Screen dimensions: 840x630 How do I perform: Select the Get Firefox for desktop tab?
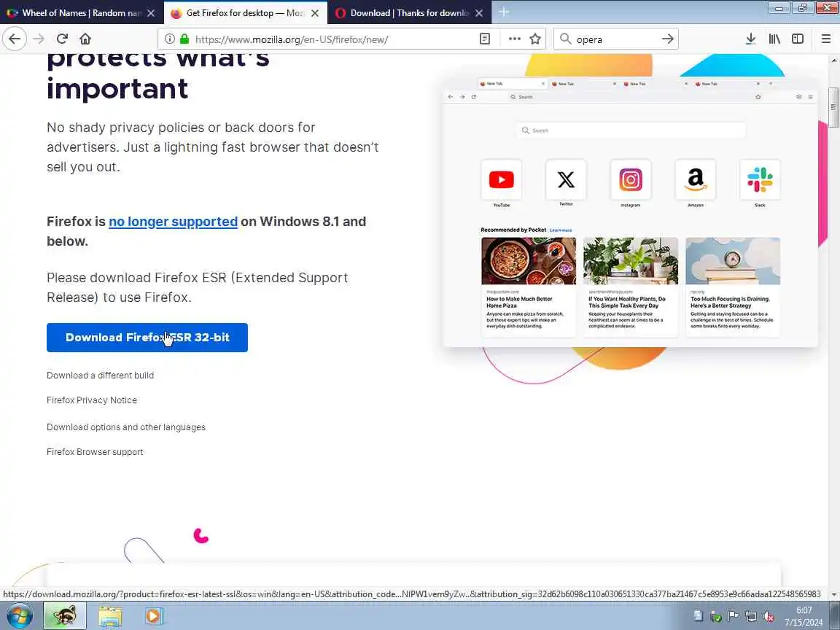245,13
